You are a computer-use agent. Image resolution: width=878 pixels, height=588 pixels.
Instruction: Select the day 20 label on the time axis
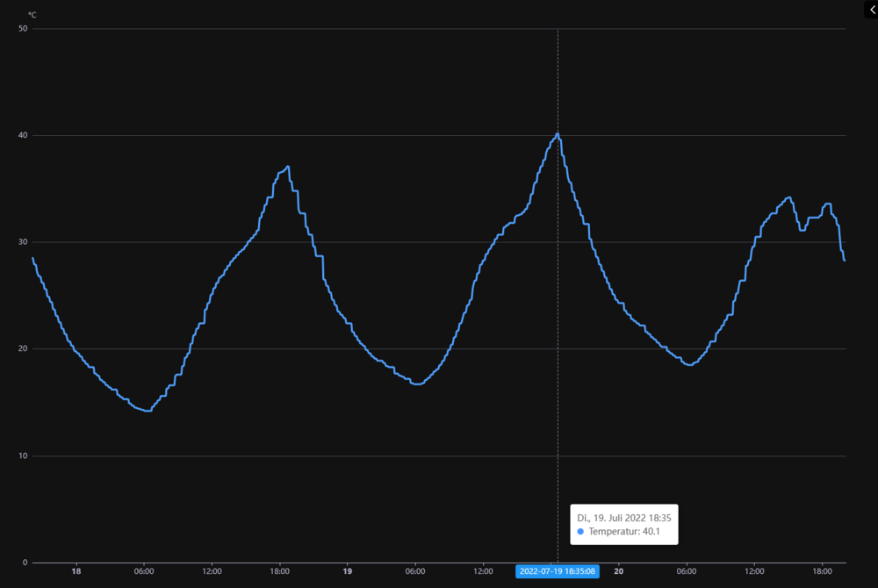[619, 570]
